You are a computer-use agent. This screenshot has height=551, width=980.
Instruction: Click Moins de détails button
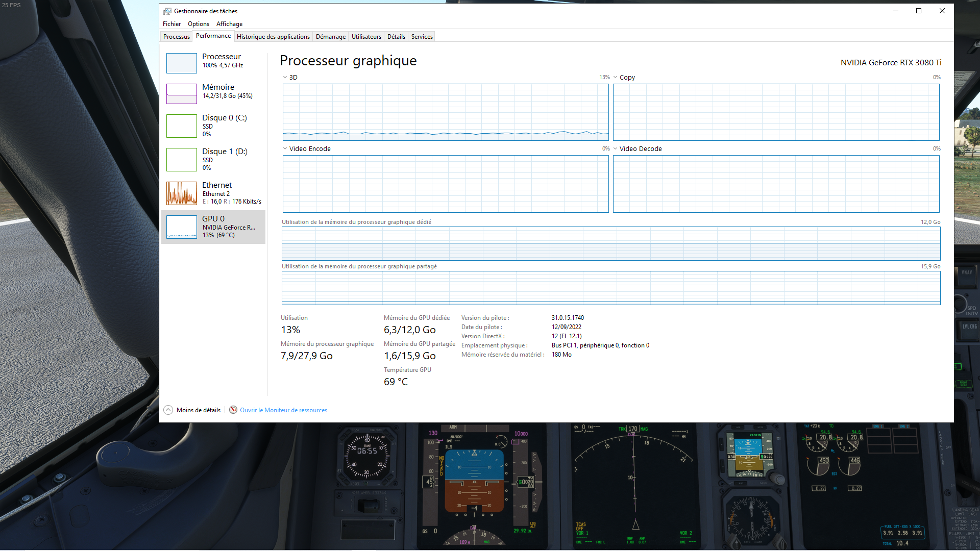tap(199, 410)
